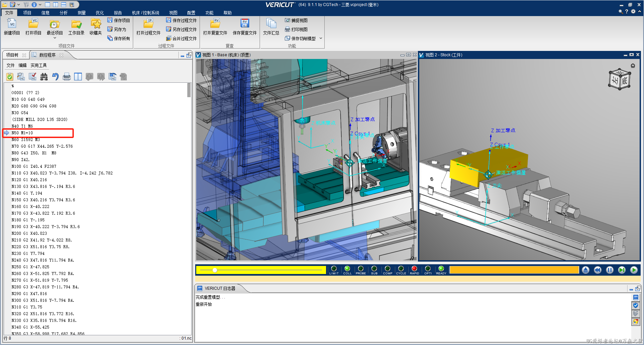Click the 文件汇总 file summary icon
The height and width of the screenshot is (345, 644).
(x=271, y=27)
